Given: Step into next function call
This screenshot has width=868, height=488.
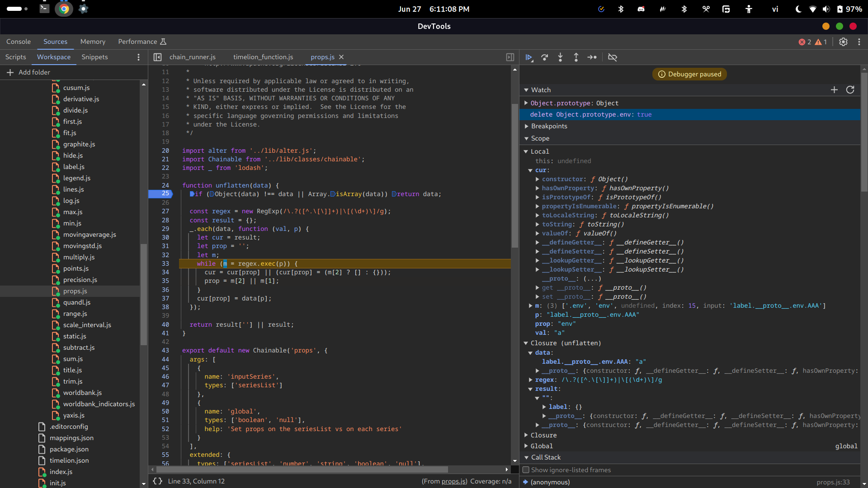Looking at the screenshot, I should (561, 57).
